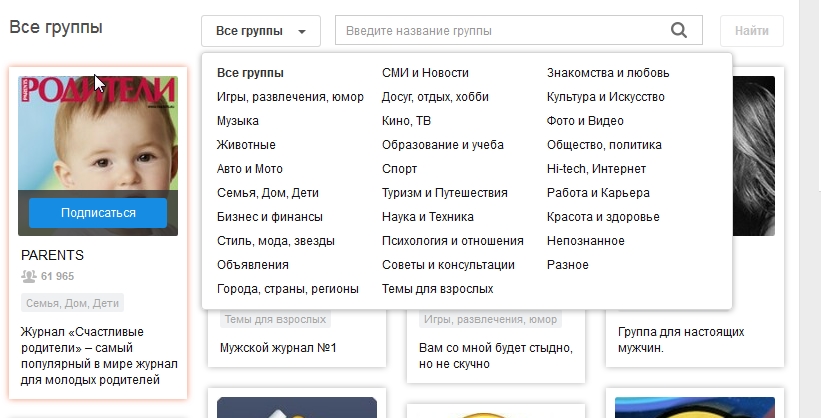
Task: Choose Туризм и Путешествия category
Action: click(x=445, y=193)
